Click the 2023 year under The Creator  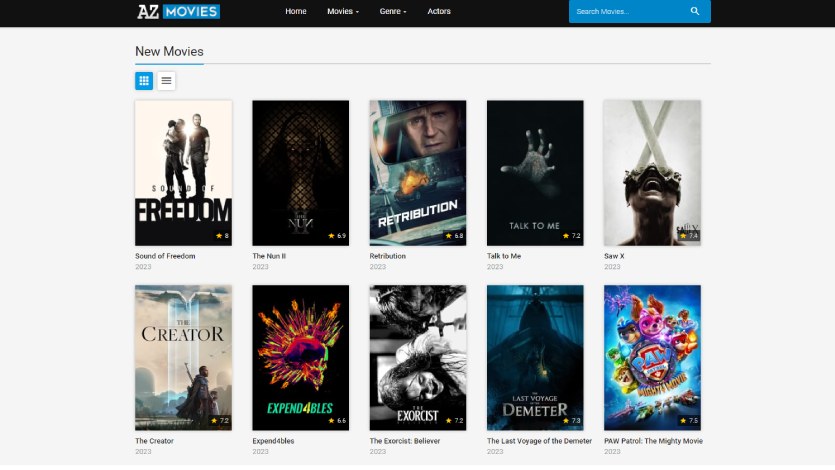(143, 451)
